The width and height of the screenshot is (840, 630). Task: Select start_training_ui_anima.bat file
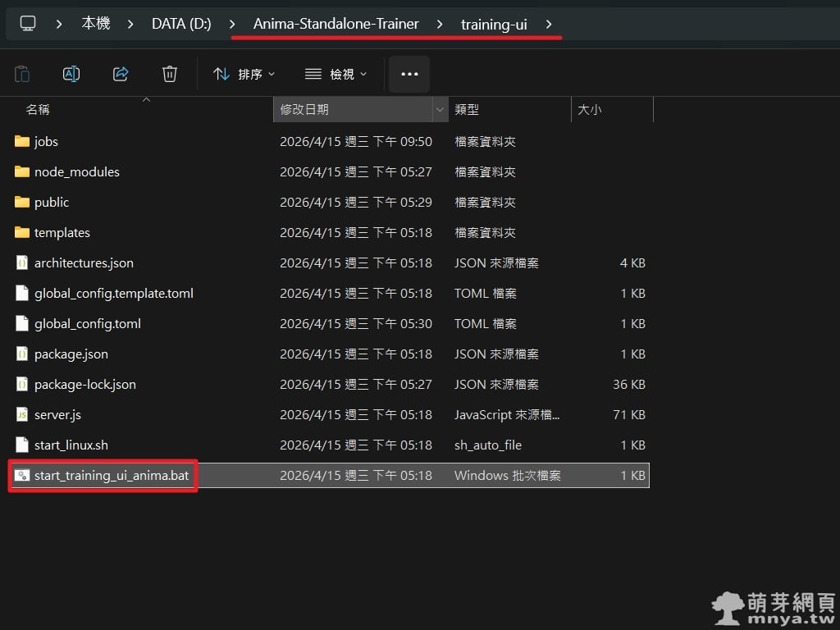[111, 476]
